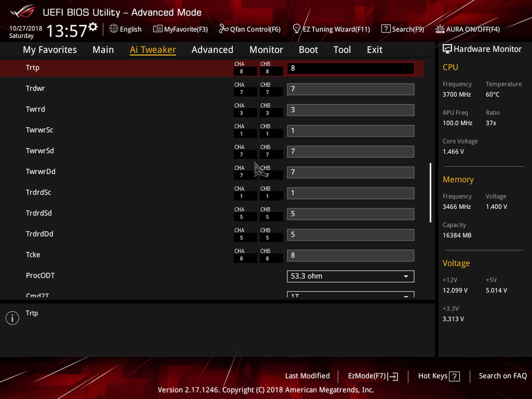Screen dimensions: 532x399
Task: Select the Ai Tweaker tab
Action: pos(153,50)
